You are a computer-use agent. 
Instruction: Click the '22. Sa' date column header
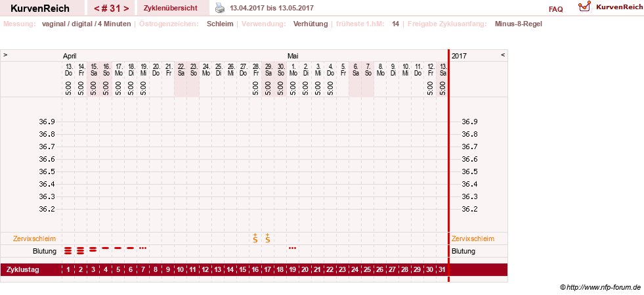pos(181,70)
